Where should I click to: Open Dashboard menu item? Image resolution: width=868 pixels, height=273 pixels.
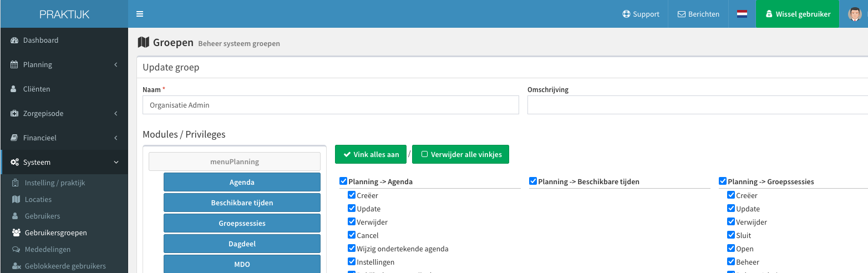pos(64,41)
